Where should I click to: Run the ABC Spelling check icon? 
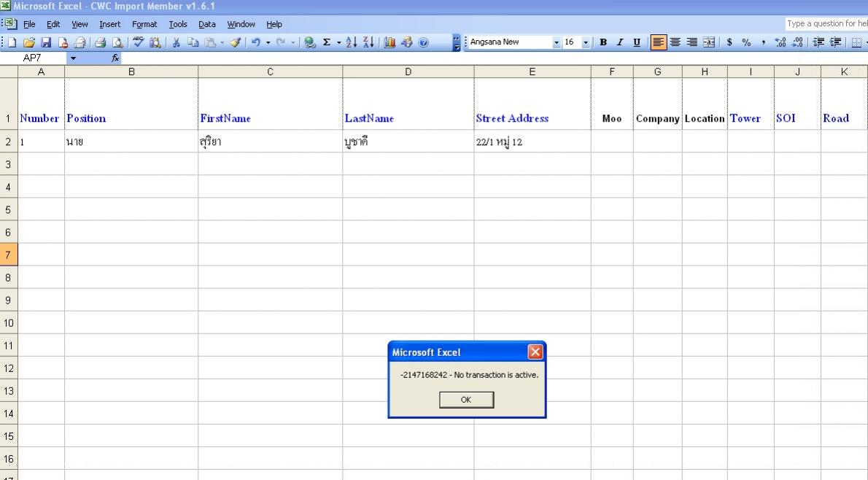[x=139, y=42]
